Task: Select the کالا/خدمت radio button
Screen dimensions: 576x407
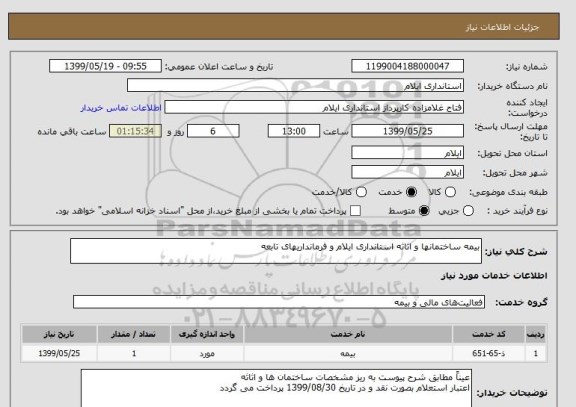Action: pyautogui.click(x=361, y=192)
